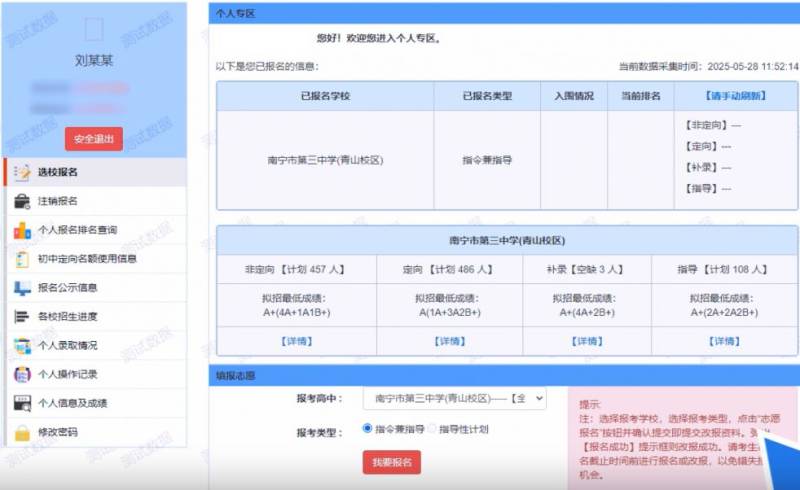The width and height of the screenshot is (800, 490).
Task: Click the 注销报名 briefcase icon
Action: point(21,201)
